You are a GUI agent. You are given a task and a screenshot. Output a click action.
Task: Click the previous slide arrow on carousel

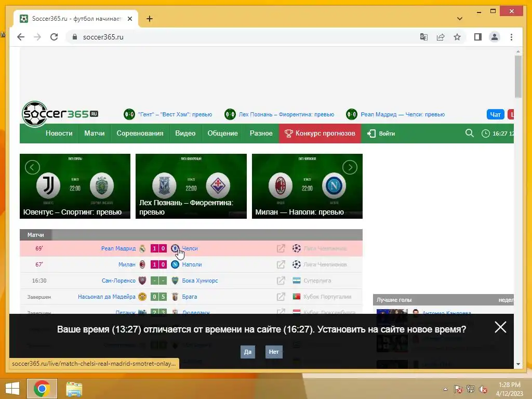32,167
